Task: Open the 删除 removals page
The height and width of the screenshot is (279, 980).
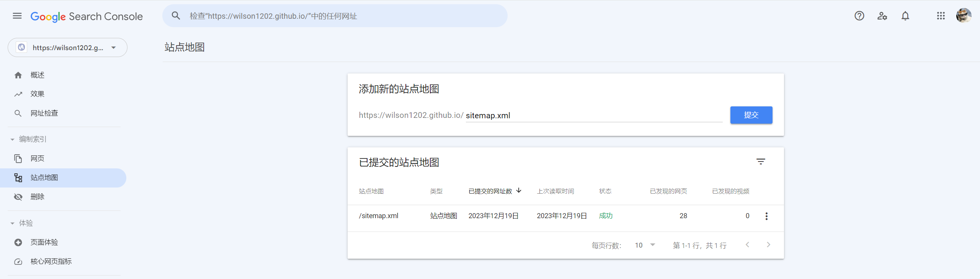Action: [38, 197]
